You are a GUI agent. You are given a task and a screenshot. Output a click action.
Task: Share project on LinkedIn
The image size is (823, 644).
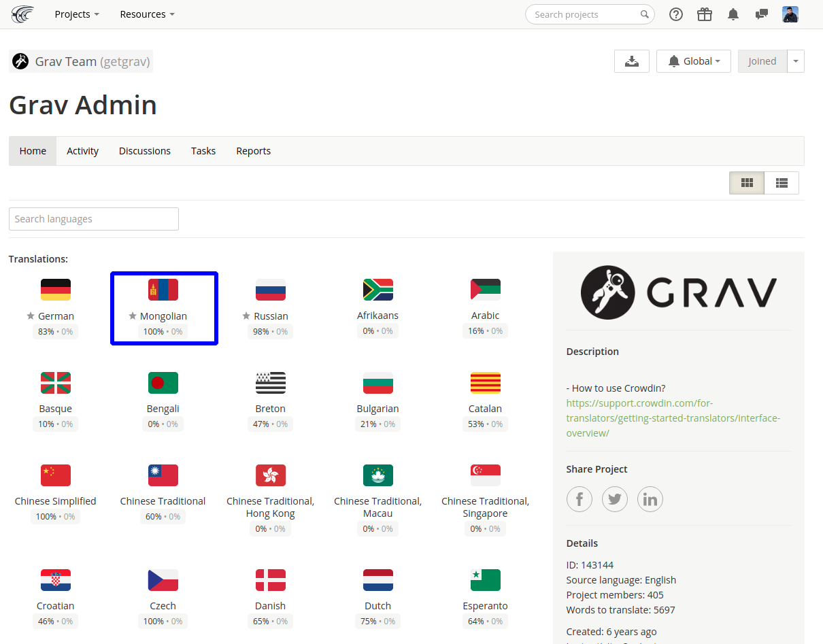650,499
